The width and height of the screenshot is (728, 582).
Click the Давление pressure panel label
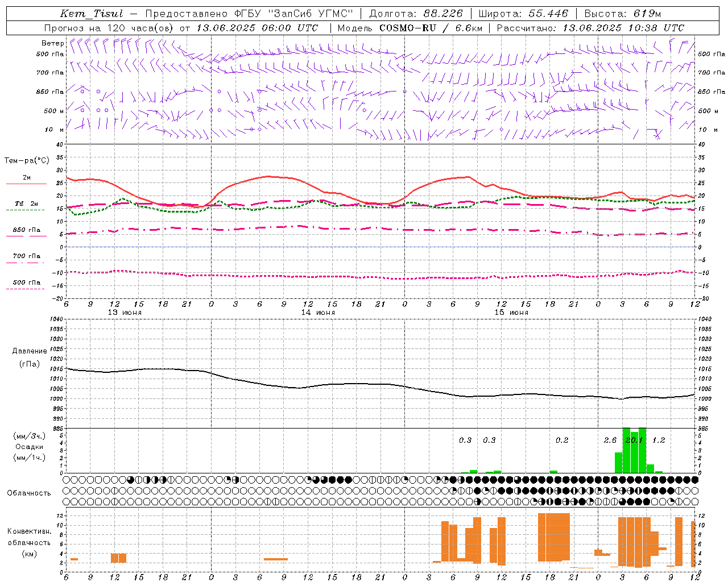click(x=30, y=351)
